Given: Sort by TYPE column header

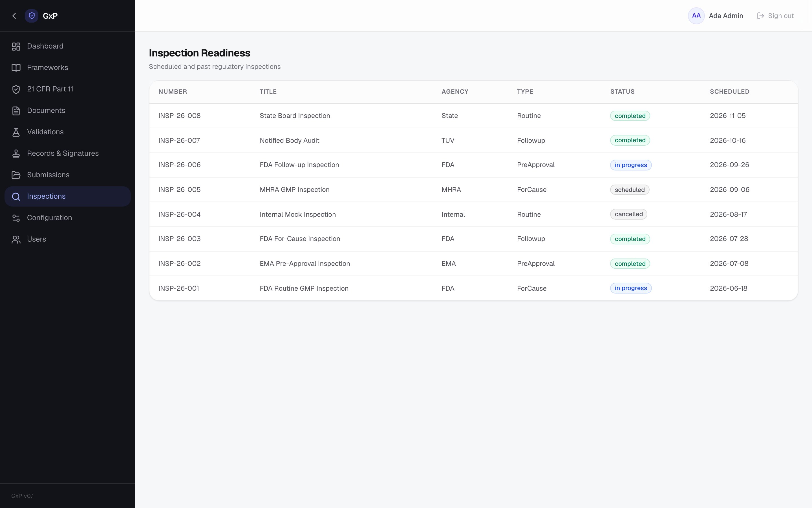Looking at the screenshot, I should click(x=525, y=92).
